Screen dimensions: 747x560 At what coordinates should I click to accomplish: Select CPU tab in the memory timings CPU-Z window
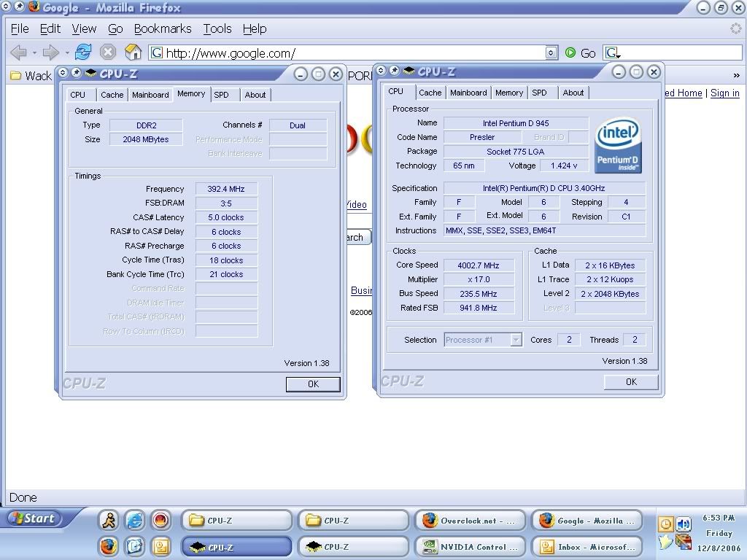pyautogui.click(x=80, y=95)
